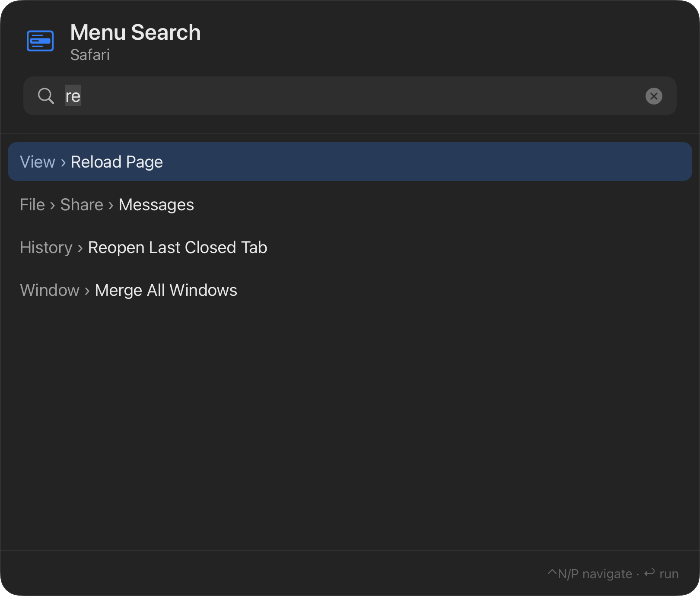Focus the search input containing 're'
Screen dimensions: 700x596
(x=350, y=96)
